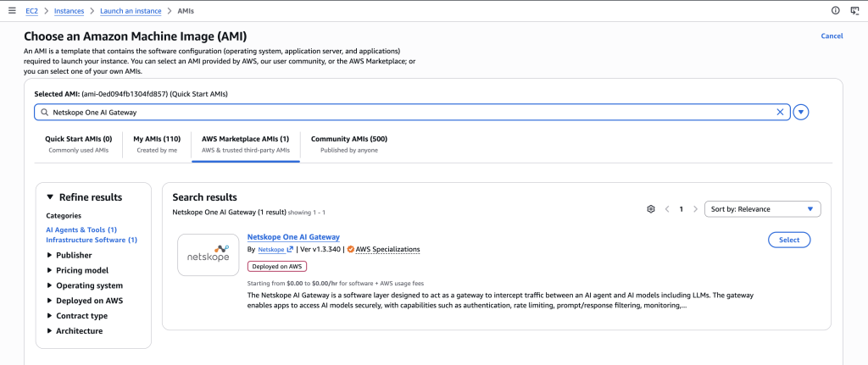This screenshot has width=868, height=365.
Task: Go to next results page
Action: (695, 209)
